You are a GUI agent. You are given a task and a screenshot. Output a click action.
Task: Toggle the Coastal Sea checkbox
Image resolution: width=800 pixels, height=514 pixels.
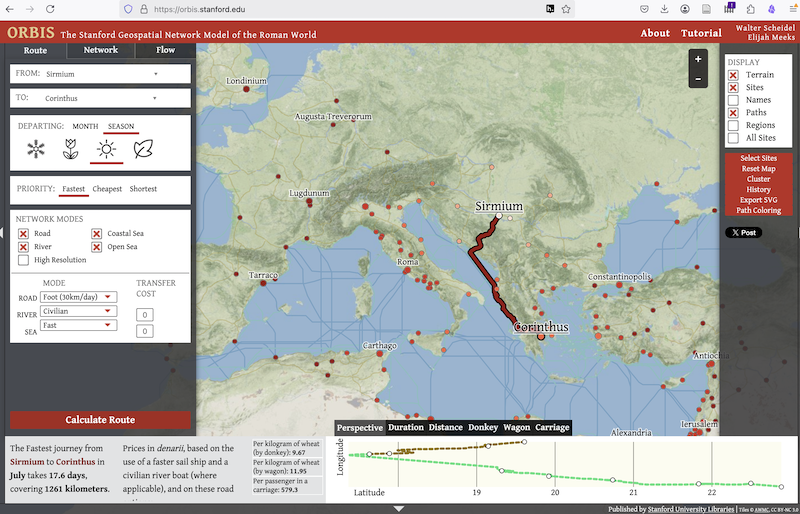click(96, 234)
